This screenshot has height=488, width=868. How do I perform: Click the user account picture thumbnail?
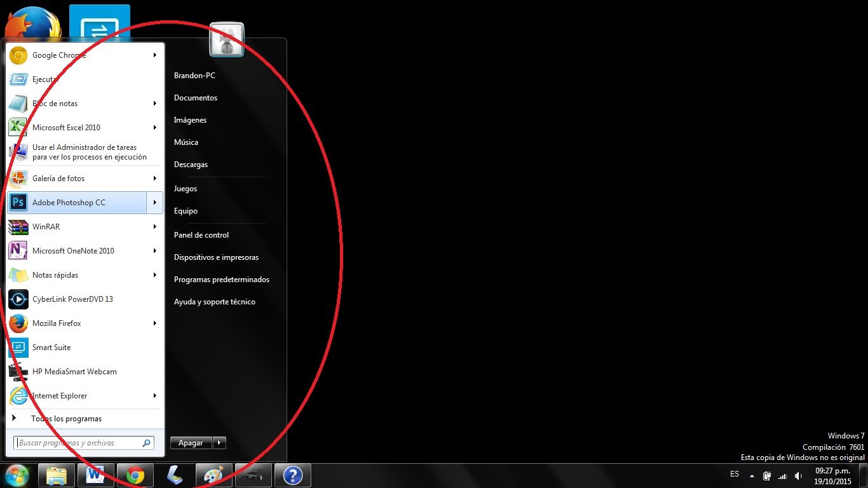(227, 40)
